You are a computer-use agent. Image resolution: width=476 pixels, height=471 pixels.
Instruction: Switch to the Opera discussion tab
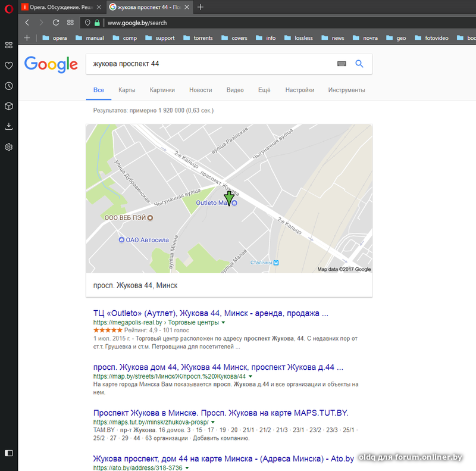click(62, 7)
